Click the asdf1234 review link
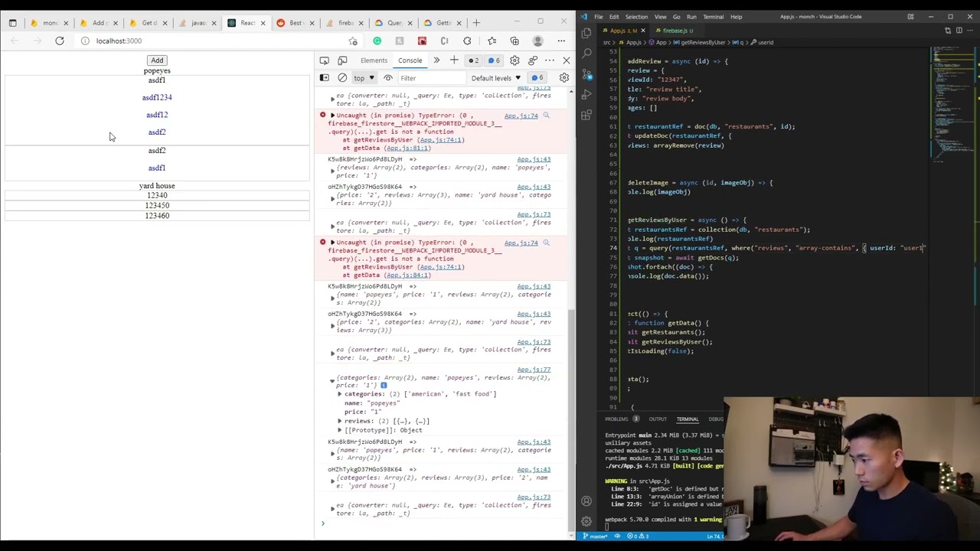The height and width of the screenshot is (551, 980). point(157,97)
